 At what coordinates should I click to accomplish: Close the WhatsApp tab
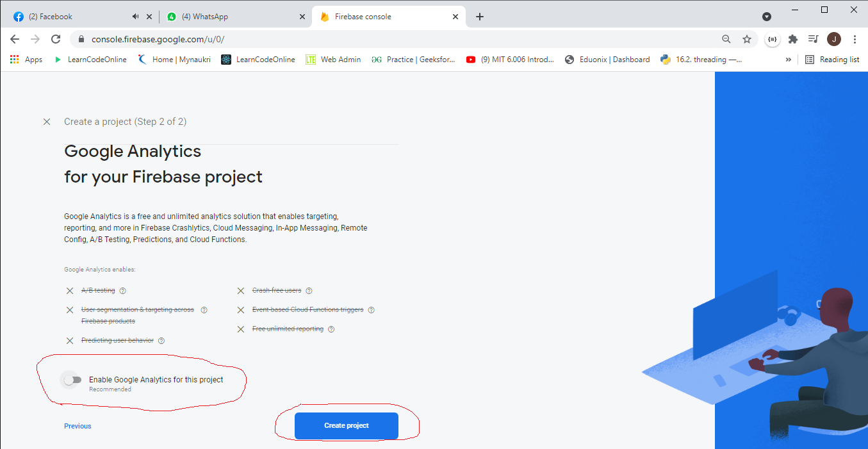point(302,17)
